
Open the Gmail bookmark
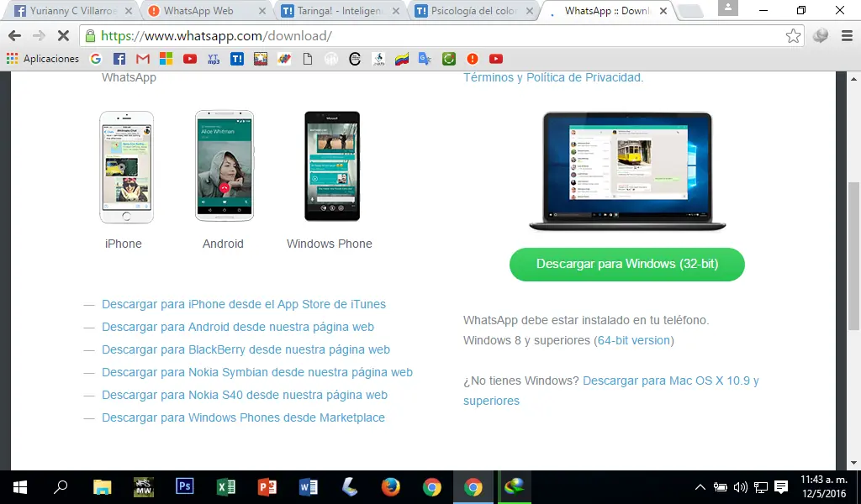coord(143,59)
